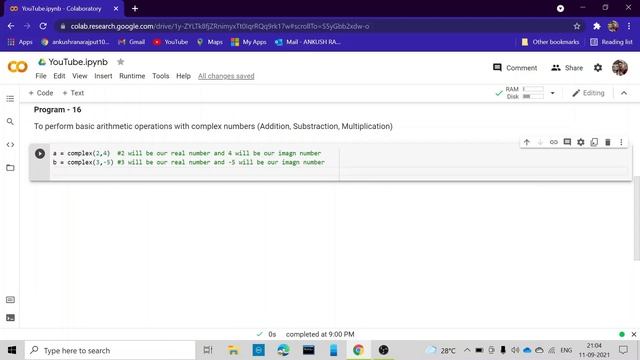This screenshot has height=360, width=640.
Task: Open Other bookmarks folder
Action: [550, 42]
